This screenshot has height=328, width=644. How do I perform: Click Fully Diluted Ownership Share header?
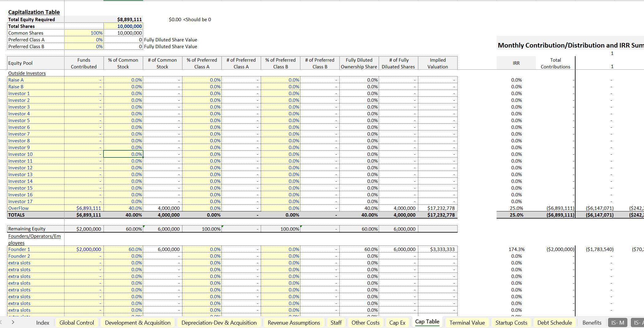coord(359,63)
